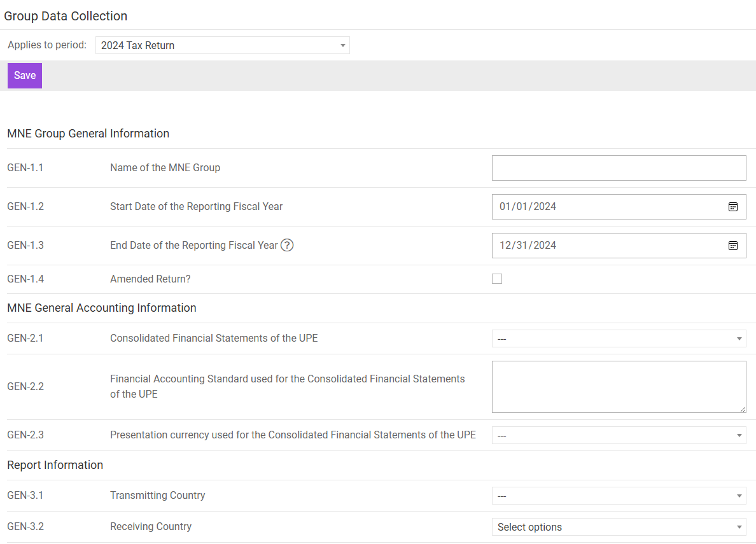Expand the Consolidated Financial Statements of the UPE dropdown

(619, 338)
